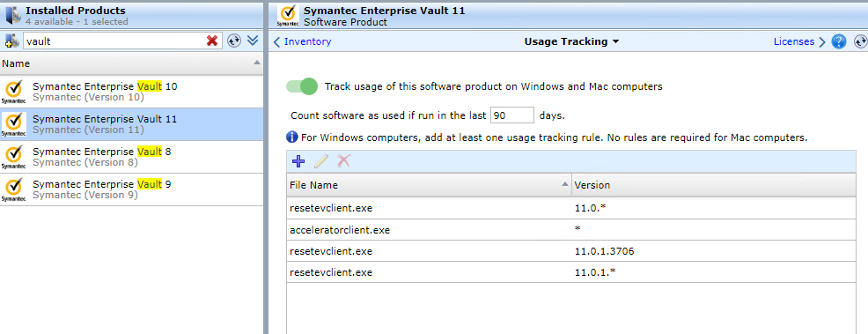Go forward to Licenses page
Viewport: 868px width, 334px height.
(799, 41)
